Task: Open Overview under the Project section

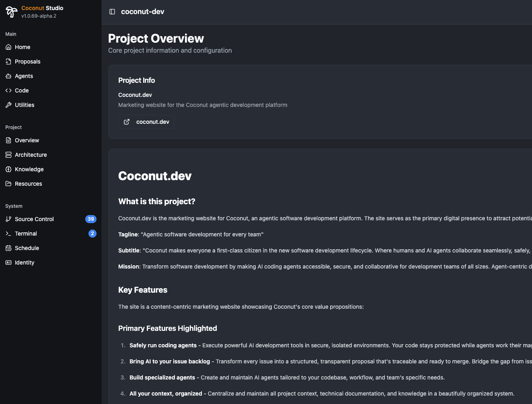Action: coord(27,140)
